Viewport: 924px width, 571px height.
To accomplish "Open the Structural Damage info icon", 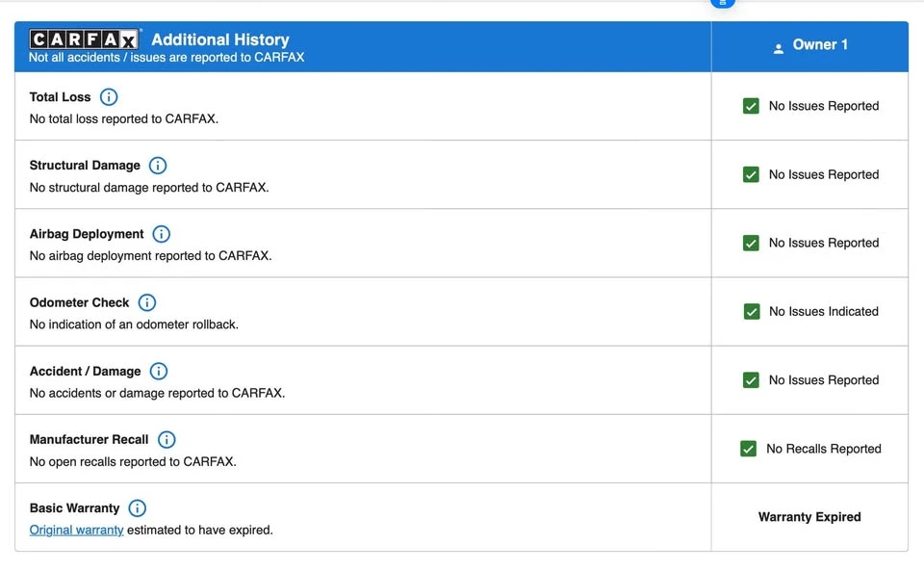I will point(157,166).
